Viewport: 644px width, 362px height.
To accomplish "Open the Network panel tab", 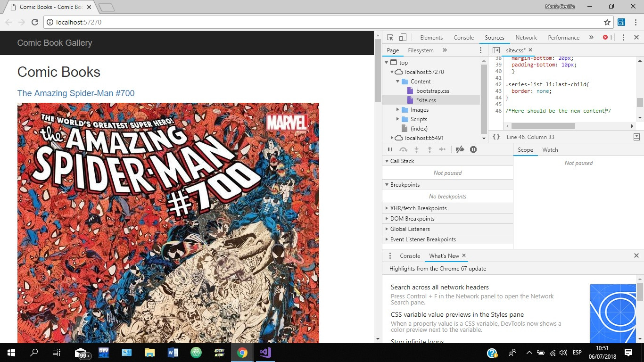I will (526, 38).
